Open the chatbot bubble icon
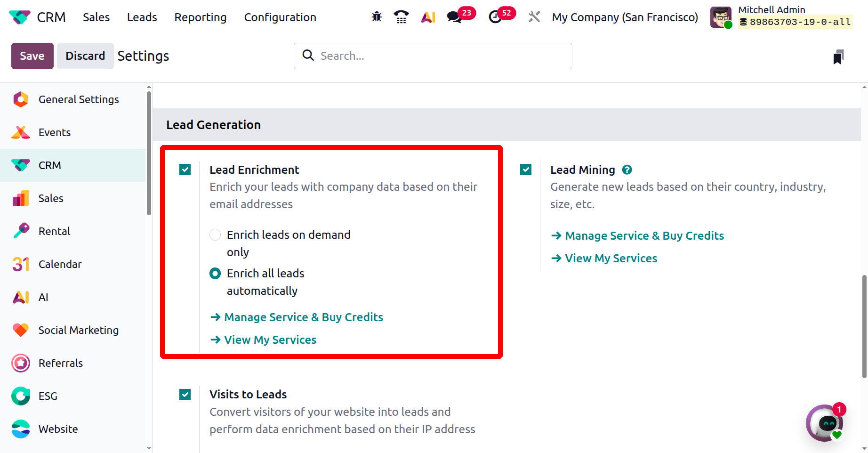Image resolution: width=868 pixels, height=453 pixels. tap(824, 423)
